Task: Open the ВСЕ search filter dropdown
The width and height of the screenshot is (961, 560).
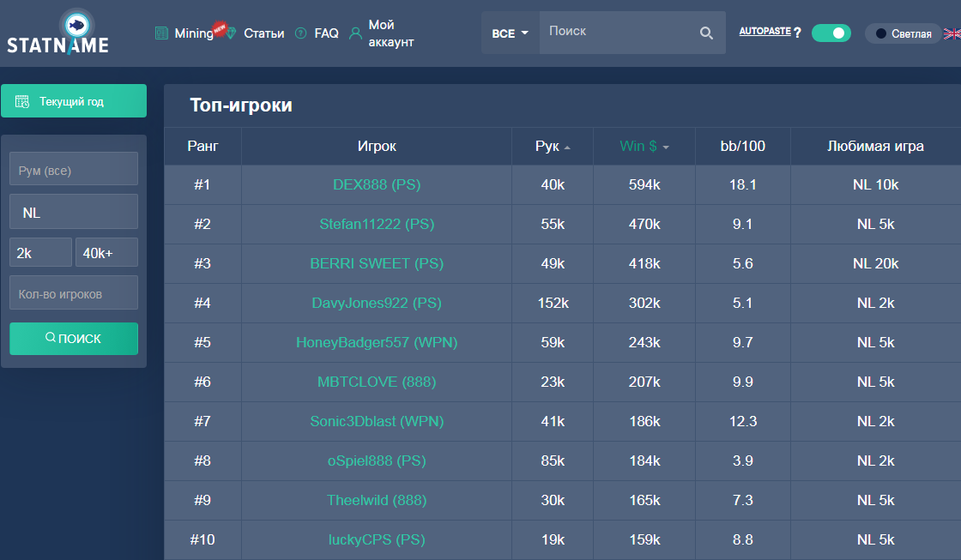Action: 510,33
